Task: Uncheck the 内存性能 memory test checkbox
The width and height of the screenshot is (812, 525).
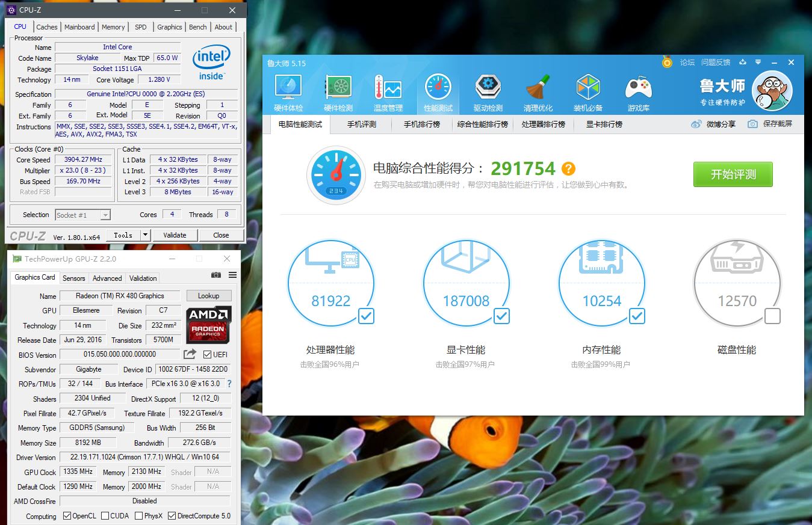Action: pos(637,316)
